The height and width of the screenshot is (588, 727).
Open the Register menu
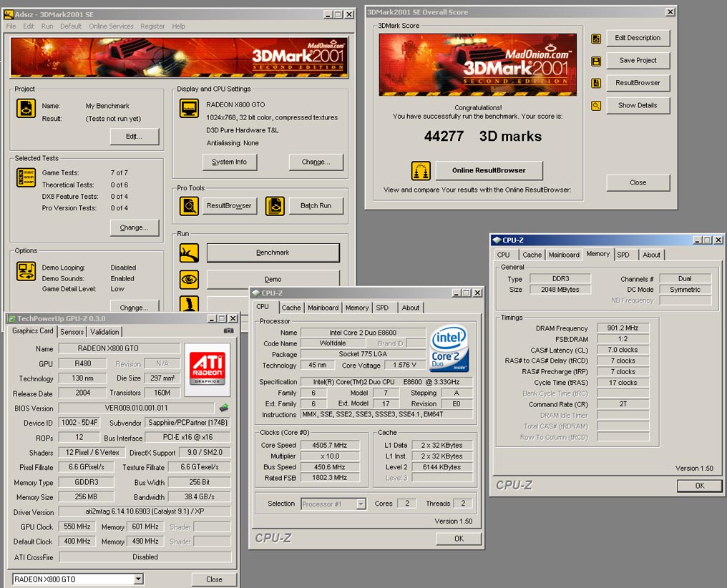[152, 26]
